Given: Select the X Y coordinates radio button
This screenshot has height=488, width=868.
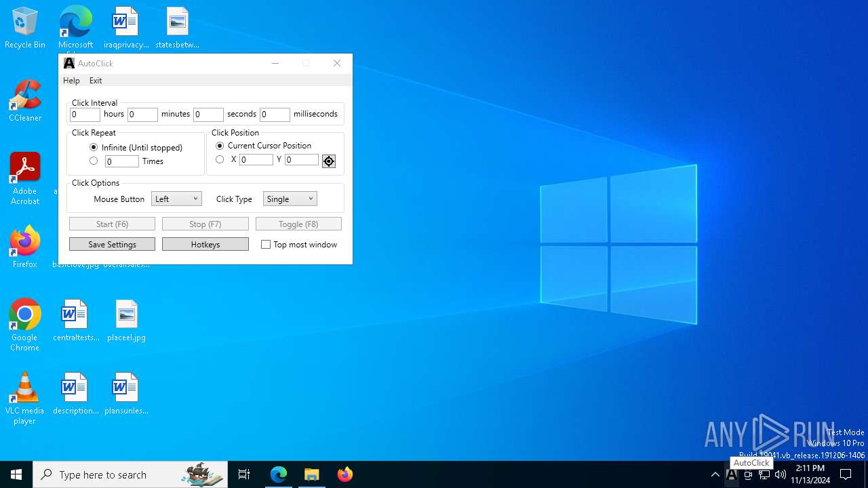Looking at the screenshot, I should coord(220,160).
